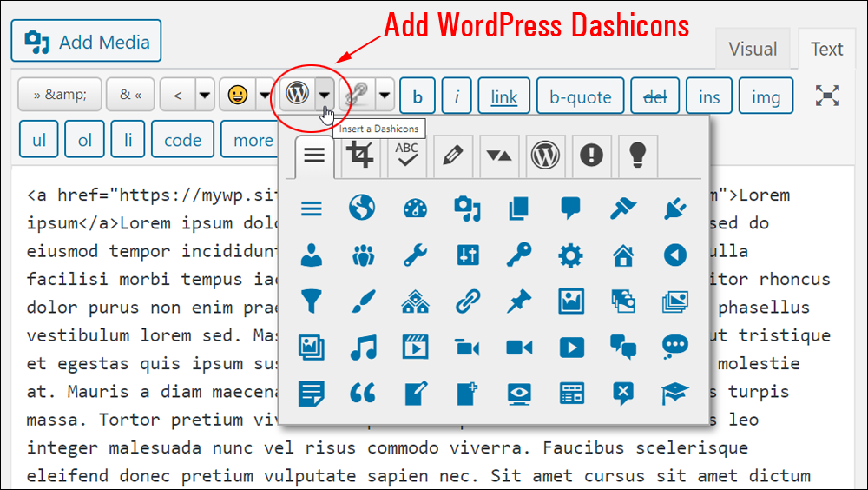
Task: Open the emoji smiley dropdown arrow
Action: tap(265, 95)
